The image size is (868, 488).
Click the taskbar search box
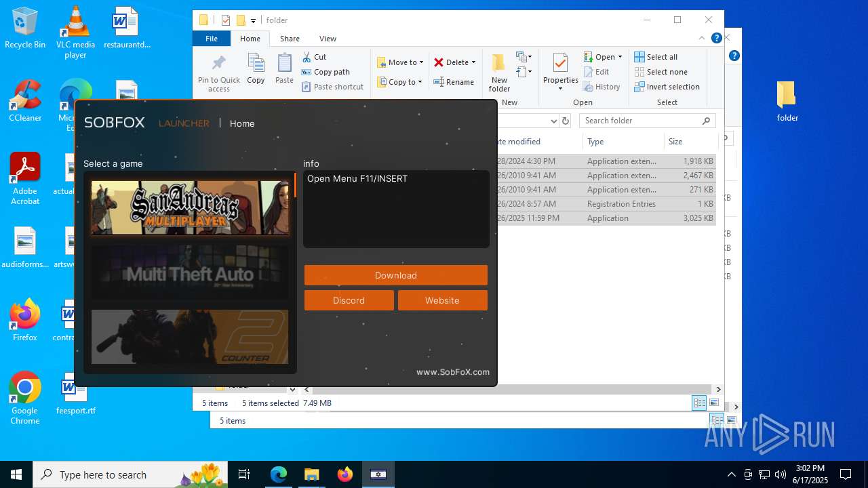click(x=130, y=474)
